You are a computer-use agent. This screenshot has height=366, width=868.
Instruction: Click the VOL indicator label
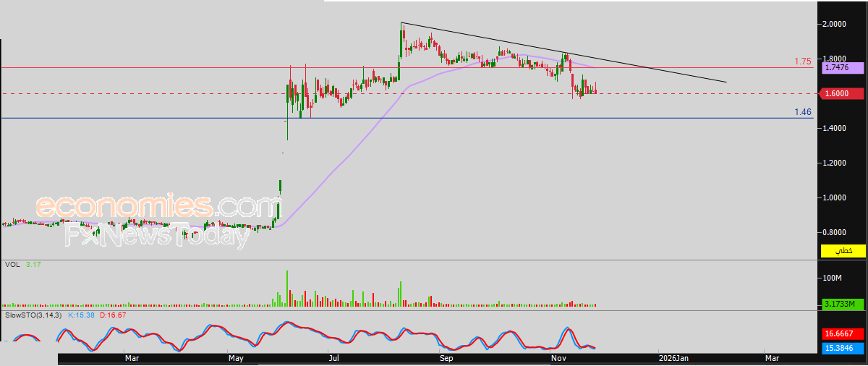click(12, 265)
